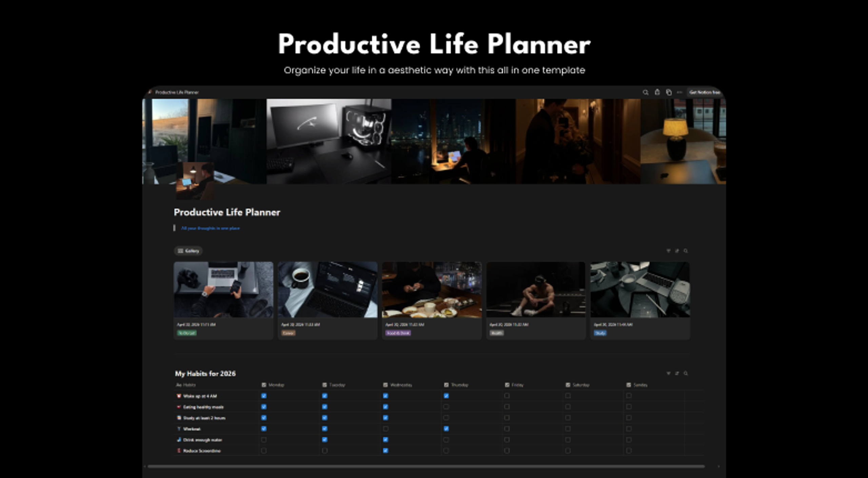The width and height of the screenshot is (868, 478).
Task: Click the Habits column header
Action: pyautogui.click(x=186, y=385)
